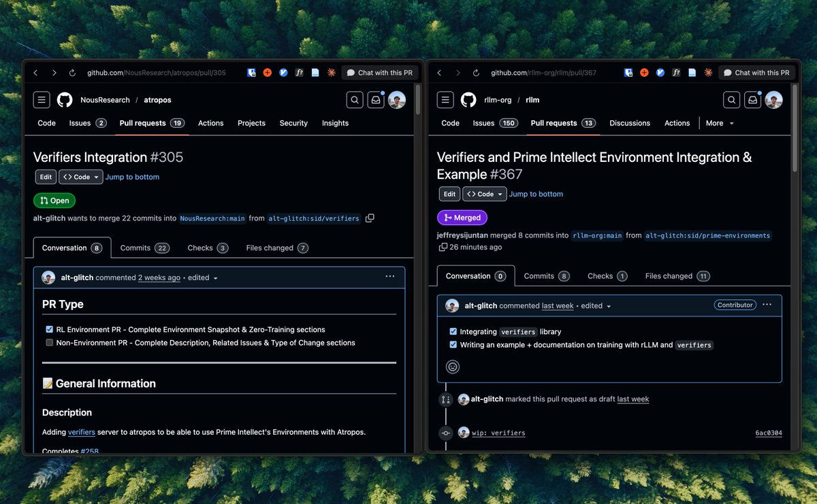Copy the alt-glitch:sid/verifiers branch name

(x=370, y=218)
